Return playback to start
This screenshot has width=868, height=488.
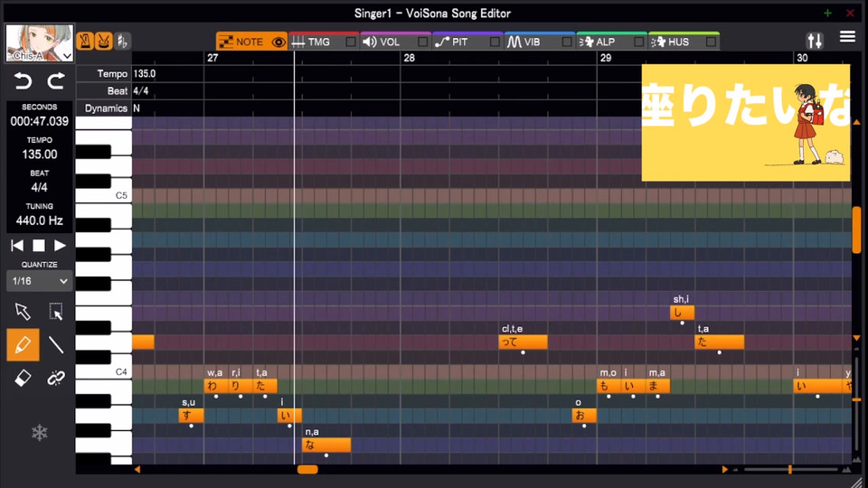click(17, 245)
